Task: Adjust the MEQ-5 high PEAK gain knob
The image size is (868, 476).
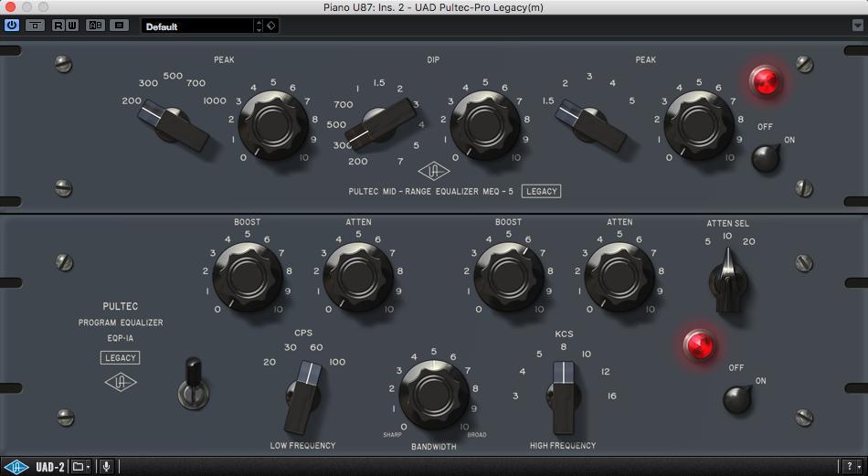Action: pyautogui.click(x=699, y=126)
